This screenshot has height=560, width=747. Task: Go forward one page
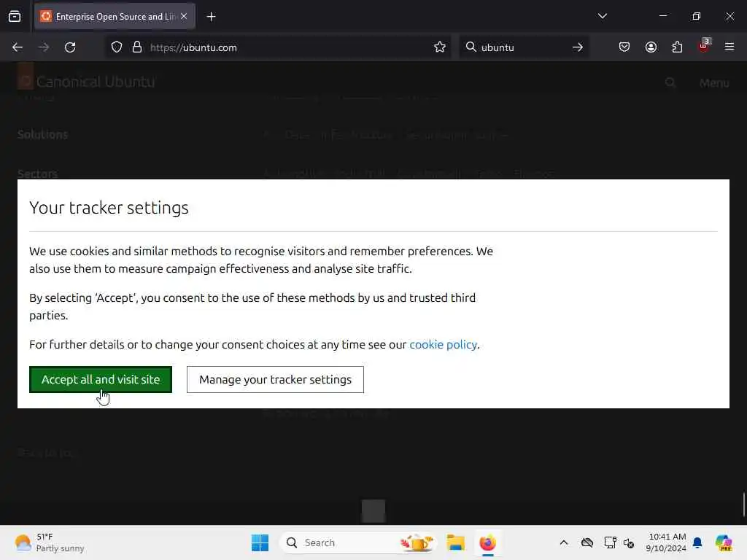[x=44, y=47]
